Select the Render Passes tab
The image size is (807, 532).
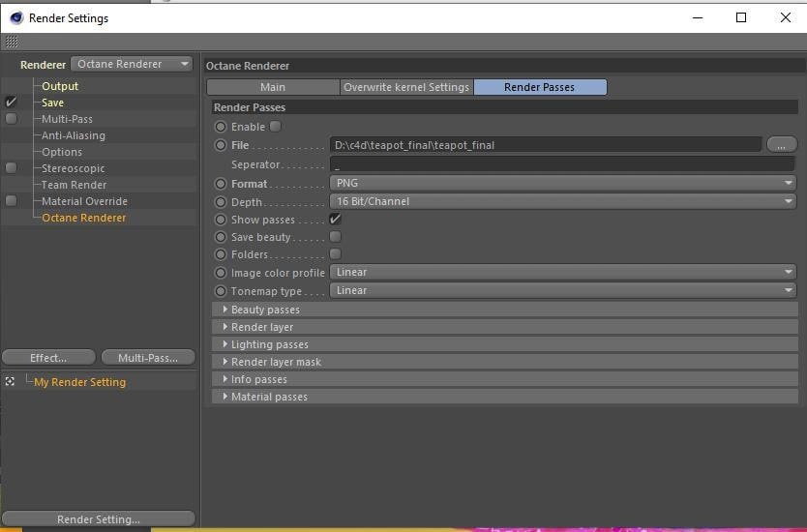(540, 87)
